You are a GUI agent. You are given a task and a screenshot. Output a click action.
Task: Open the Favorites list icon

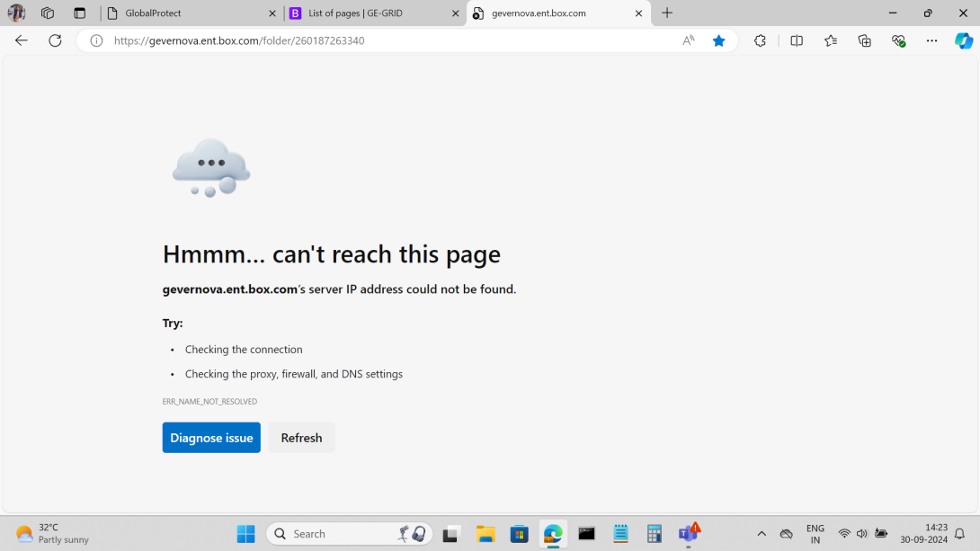point(831,40)
